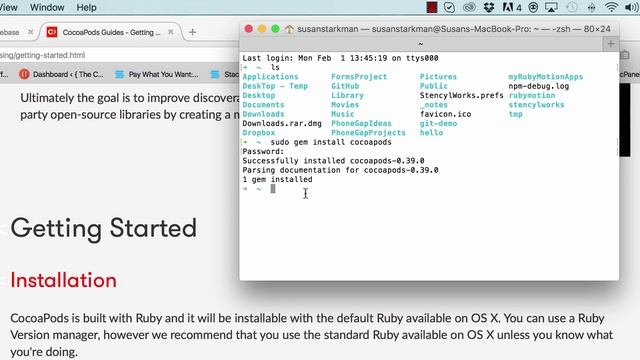640x360 pixels.
Task: Click the 'Password:' line in Terminal
Action: pos(263,151)
